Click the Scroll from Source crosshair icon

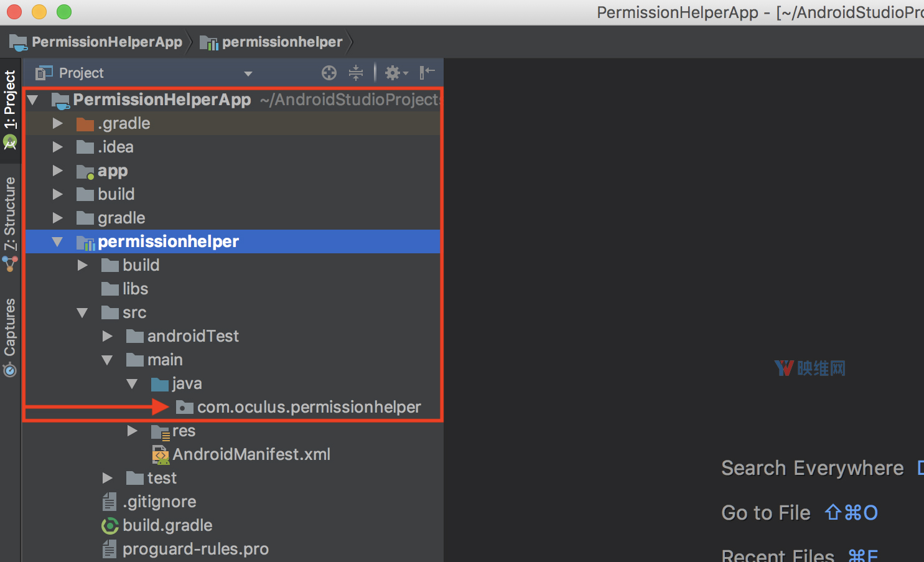click(x=329, y=73)
